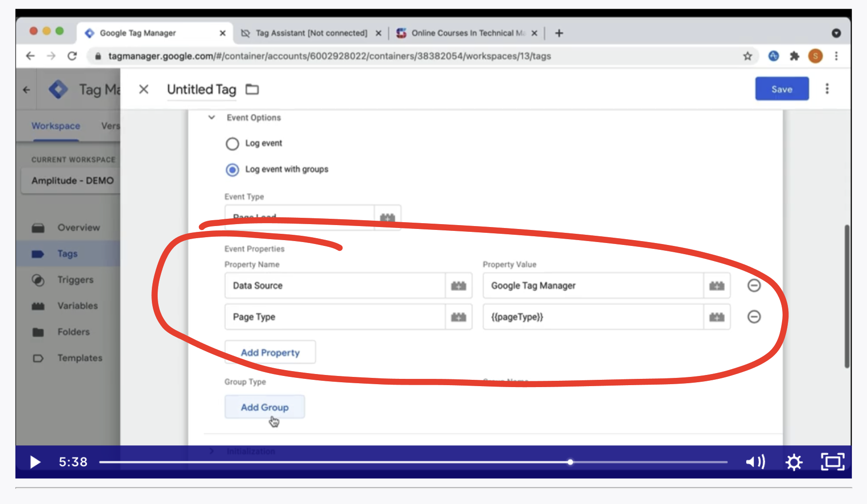The width and height of the screenshot is (867, 504).
Task: Open the Chrome three-dot menu
Action: pyautogui.click(x=836, y=56)
